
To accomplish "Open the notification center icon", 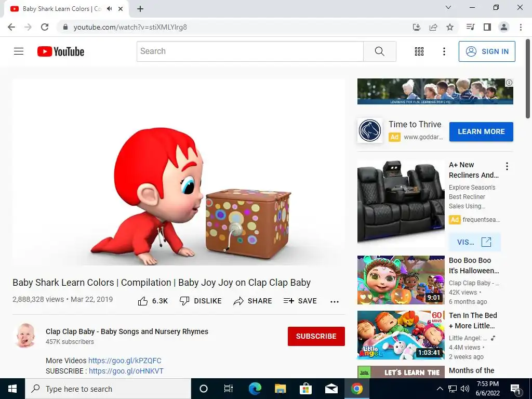I will (516, 389).
